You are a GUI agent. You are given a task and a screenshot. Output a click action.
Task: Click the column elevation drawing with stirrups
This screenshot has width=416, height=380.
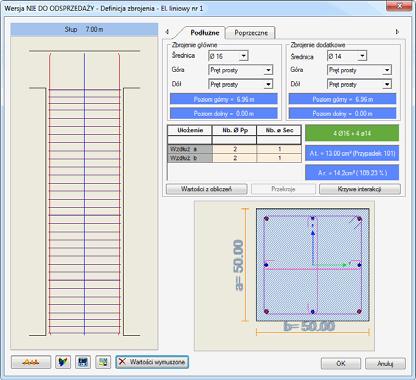(84, 193)
